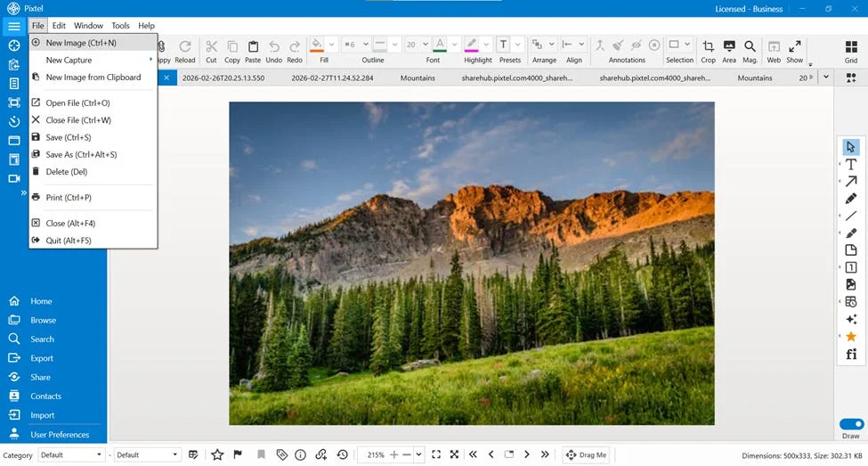This screenshot has height=466, width=868.
Task: Choose New Image from Clipboard
Action: (93, 77)
